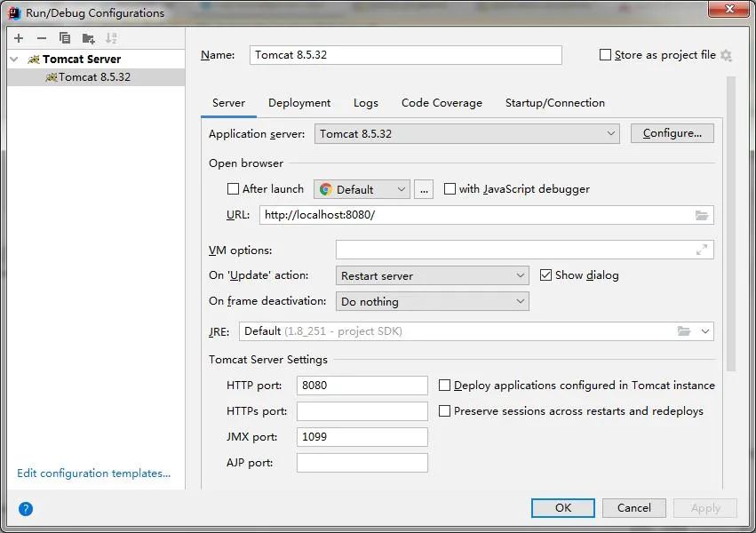Expand the JRE dropdown arrow

(x=704, y=331)
